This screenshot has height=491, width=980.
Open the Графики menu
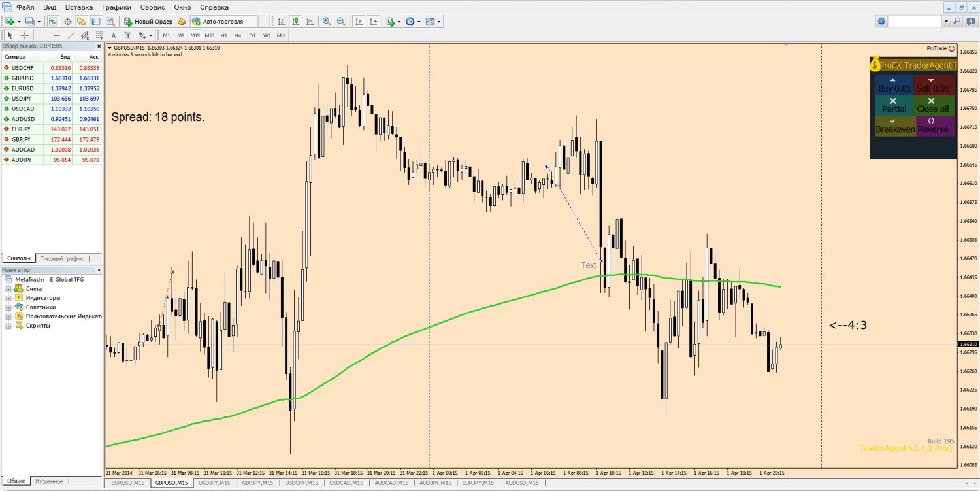click(x=116, y=7)
